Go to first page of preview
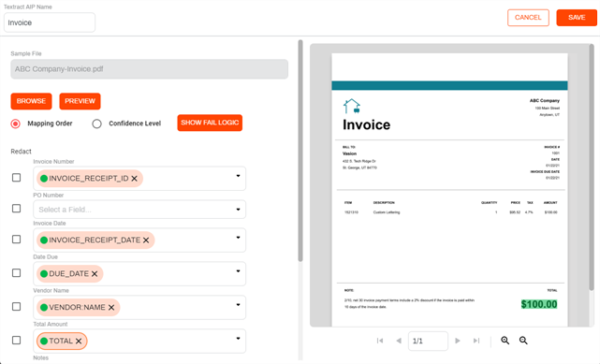The width and height of the screenshot is (600, 364). pyautogui.click(x=380, y=341)
